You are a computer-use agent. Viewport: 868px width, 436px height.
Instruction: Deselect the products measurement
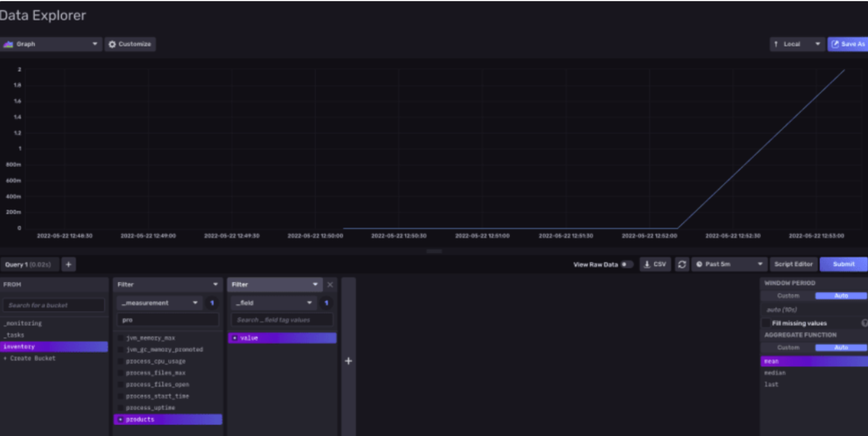tap(168, 420)
